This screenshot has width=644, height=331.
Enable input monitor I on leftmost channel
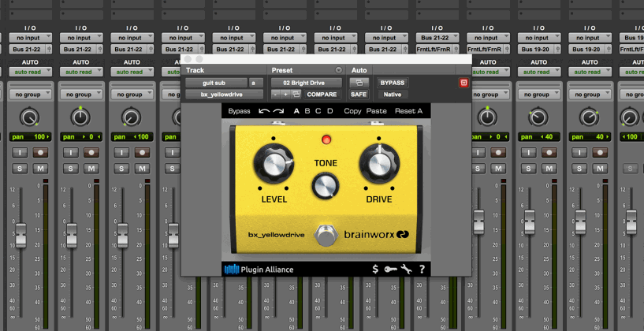[20, 153]
